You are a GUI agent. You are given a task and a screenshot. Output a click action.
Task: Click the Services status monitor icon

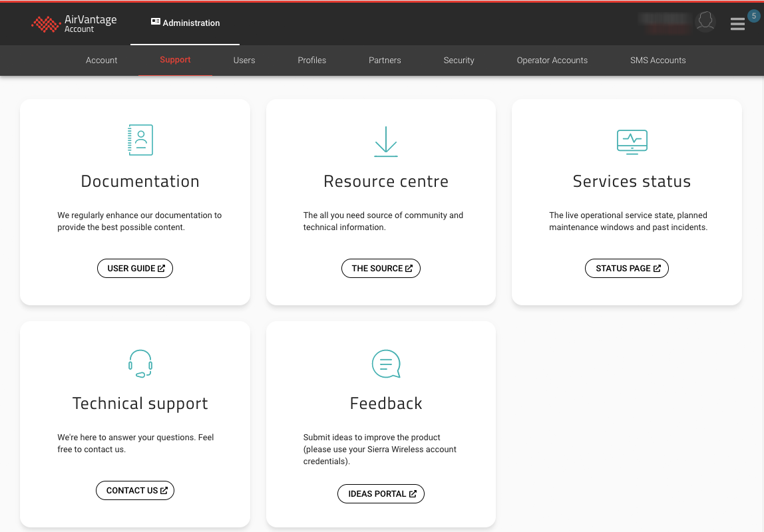click(632, 142)
